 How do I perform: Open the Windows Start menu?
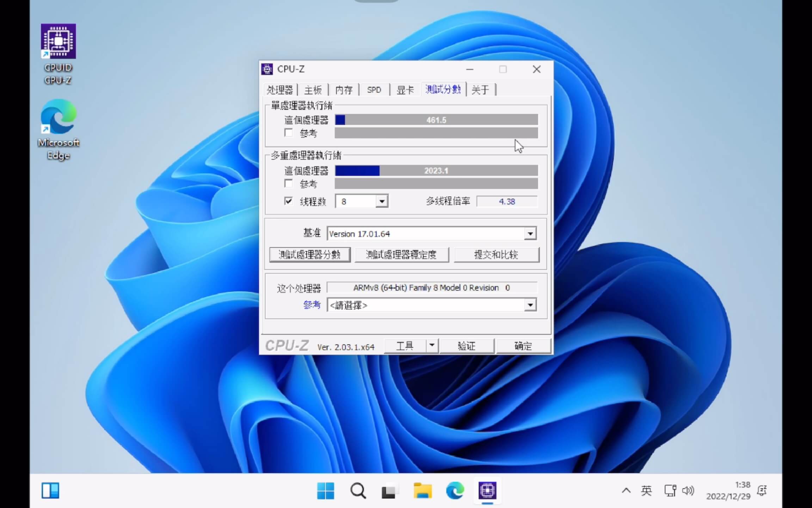coord(325,491)
